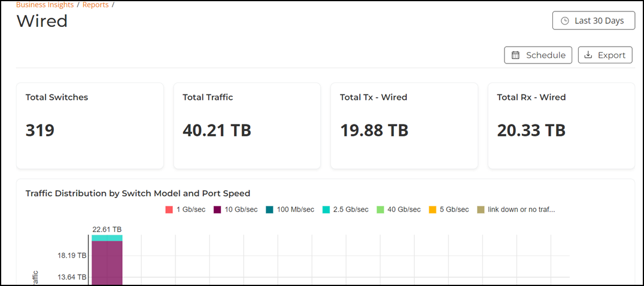Screen dimensions: 644x286
Task: Toggle the 10 Gb/sec legend series
Action: pyautogui.click(x=236, y=209)
